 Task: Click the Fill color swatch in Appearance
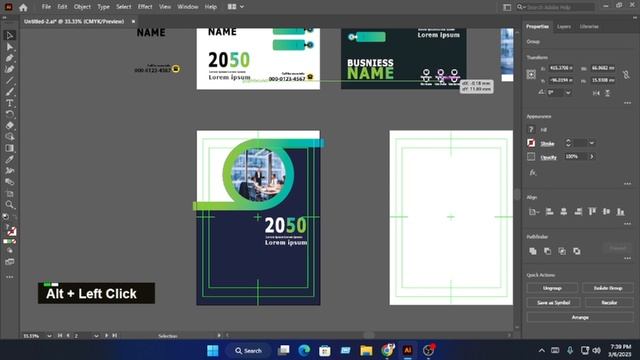(x=531, y=129)
